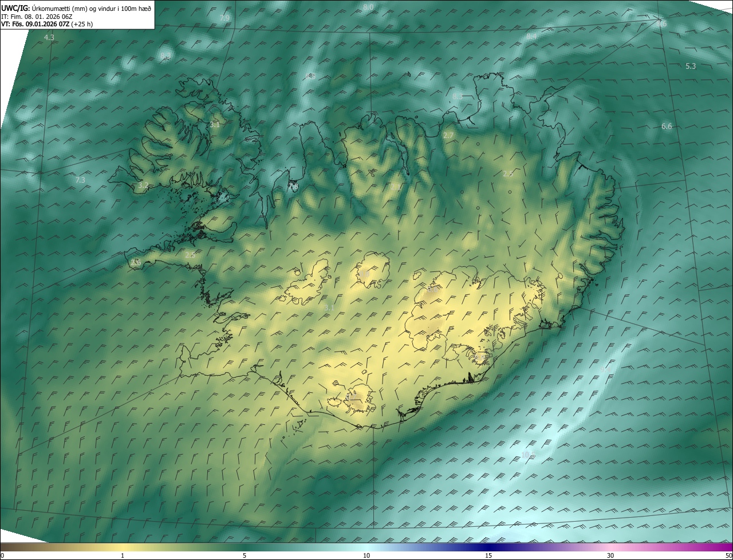Click the 6.6 value label on the map
This screenshot has width=733, height=560.
667,126
